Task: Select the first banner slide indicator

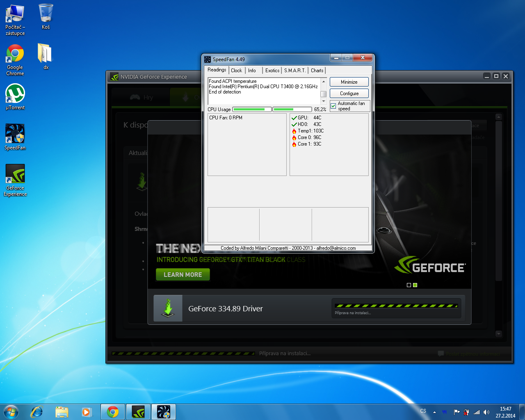Action: click(x=409, y=285)
